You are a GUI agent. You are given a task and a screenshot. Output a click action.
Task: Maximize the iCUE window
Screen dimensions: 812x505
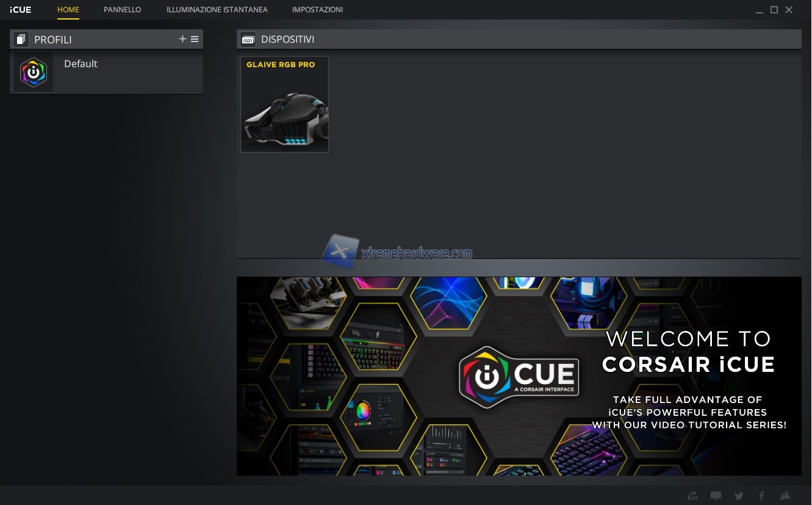(774, 10)
